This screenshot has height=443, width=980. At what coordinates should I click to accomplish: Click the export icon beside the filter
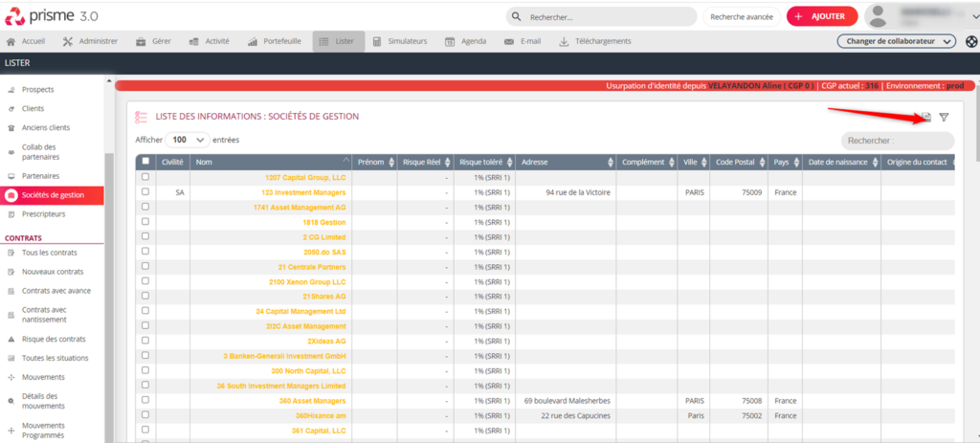(x=925, y=118)
